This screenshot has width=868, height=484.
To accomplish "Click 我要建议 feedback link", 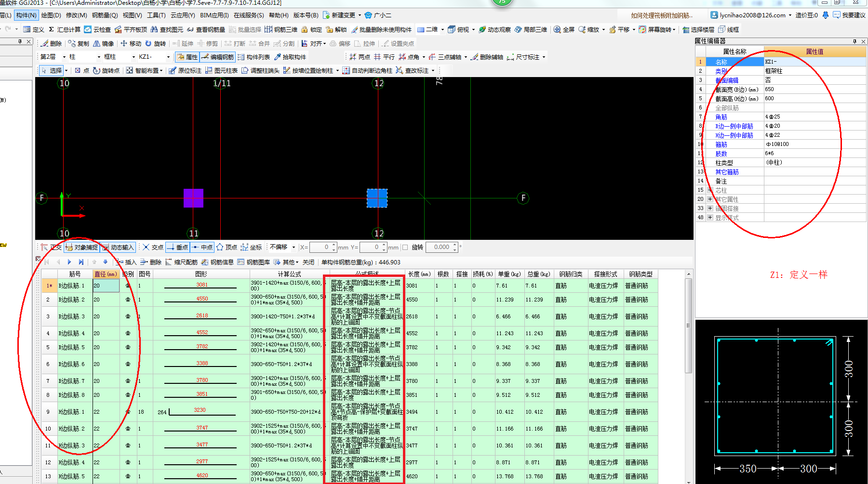I will click(x=849, y=15).
